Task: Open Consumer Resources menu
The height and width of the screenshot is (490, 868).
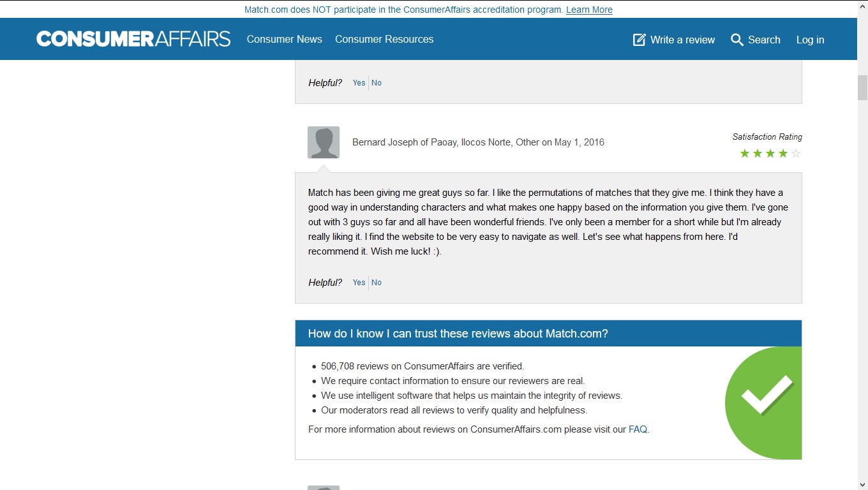Action: 384,39
